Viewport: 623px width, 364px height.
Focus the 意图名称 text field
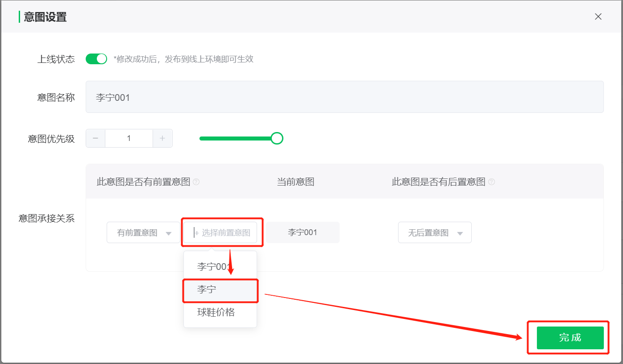coord(344,97)
